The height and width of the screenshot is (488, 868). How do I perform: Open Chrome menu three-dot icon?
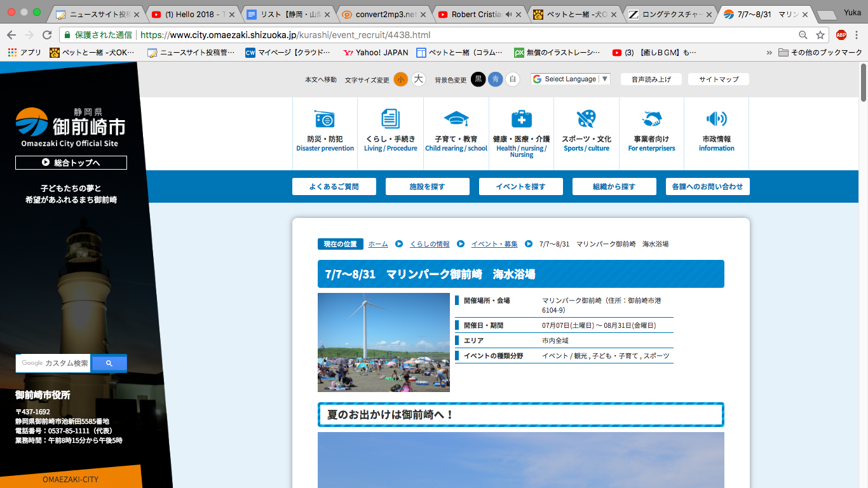[858, 35]
